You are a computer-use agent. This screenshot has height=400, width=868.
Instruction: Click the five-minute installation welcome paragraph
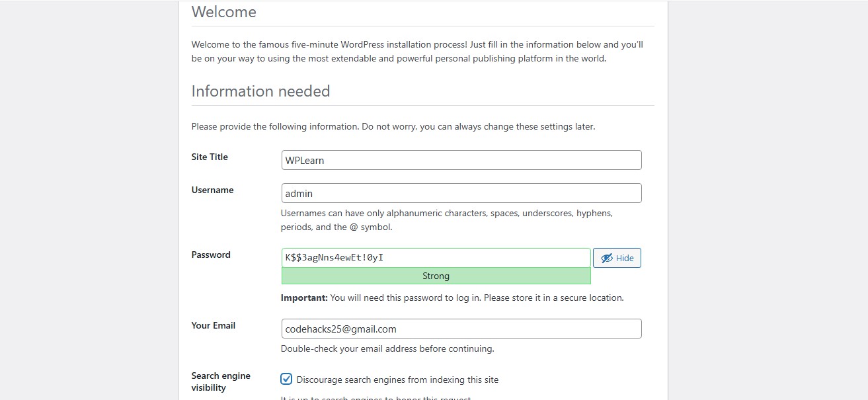coord(416,52)
